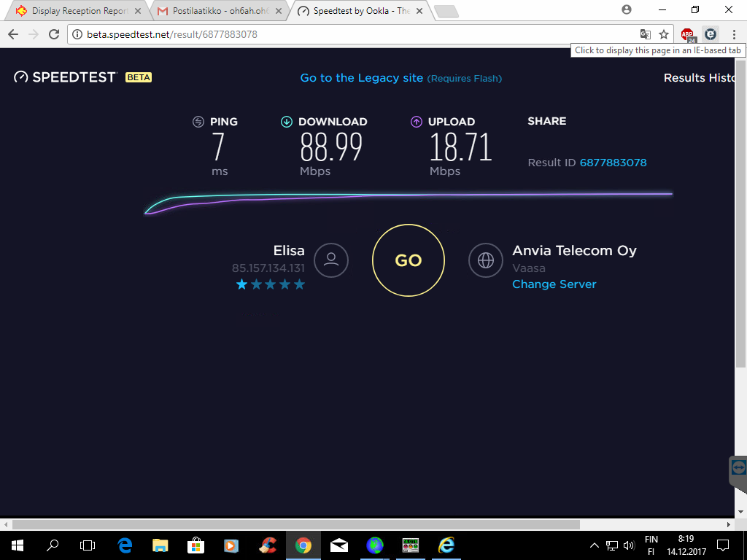
Task: Click the globe server icon
Action: pos(486,260)
